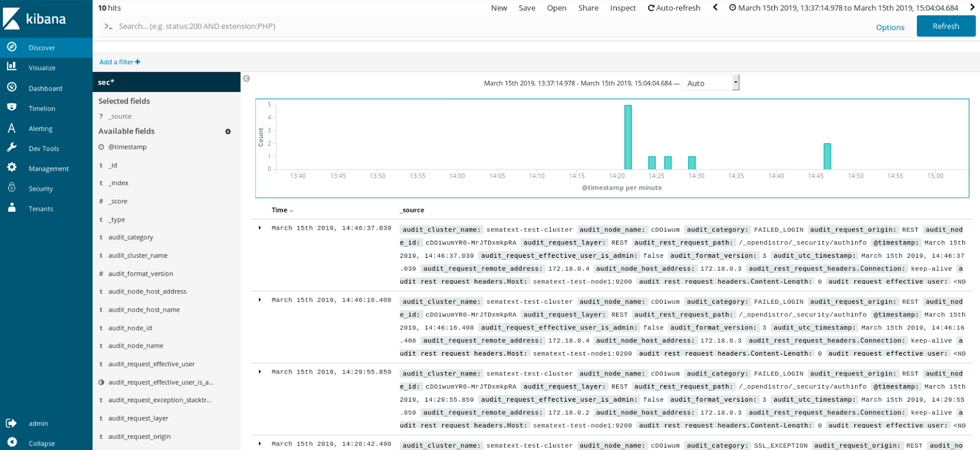Image resolution: width=980 pixels, height=450 pixels.
Task: Open the Auto interval dropdown
Action: (x=710, y=83)
